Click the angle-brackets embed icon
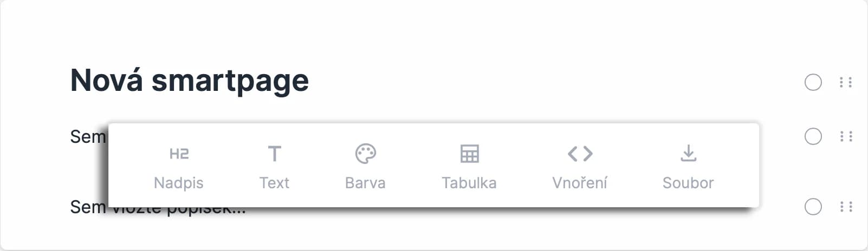This screenshot has height=251, width=868. (x=580, y=154)
